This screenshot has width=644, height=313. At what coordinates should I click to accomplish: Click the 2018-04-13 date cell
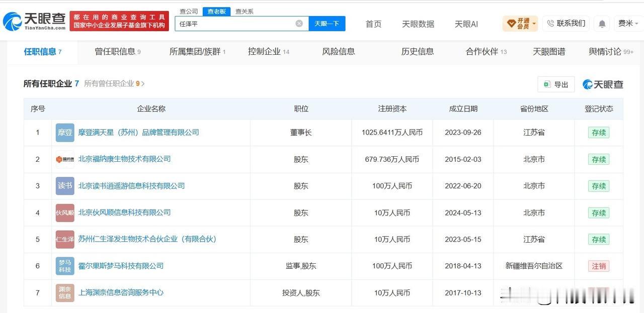tap(463, 266)
